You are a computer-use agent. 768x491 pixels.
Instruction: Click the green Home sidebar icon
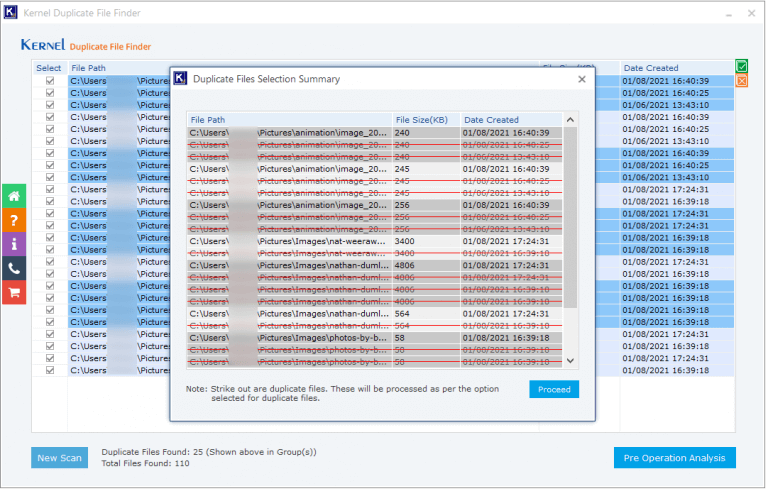click(14, 197)
